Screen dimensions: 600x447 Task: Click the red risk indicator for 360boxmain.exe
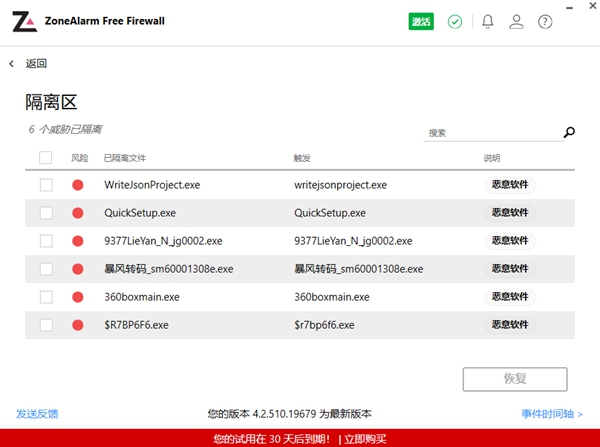[78, 297]
